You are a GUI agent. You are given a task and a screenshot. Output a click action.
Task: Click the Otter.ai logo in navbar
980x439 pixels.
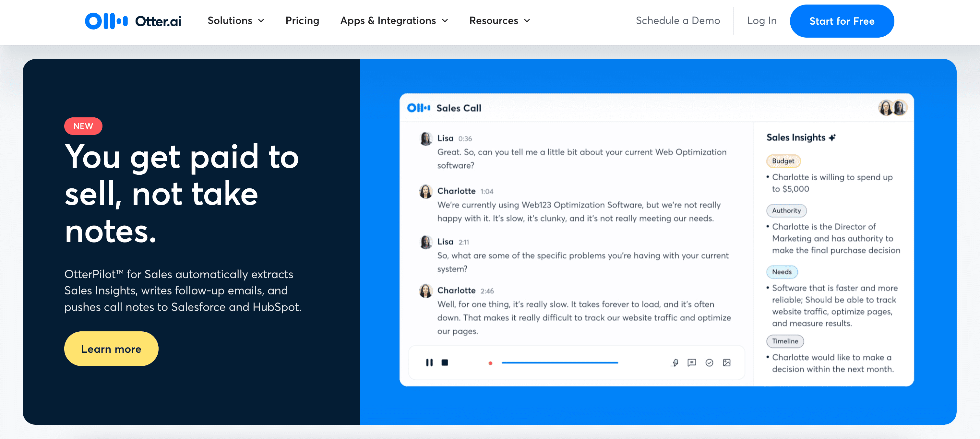tap(133, 21)
